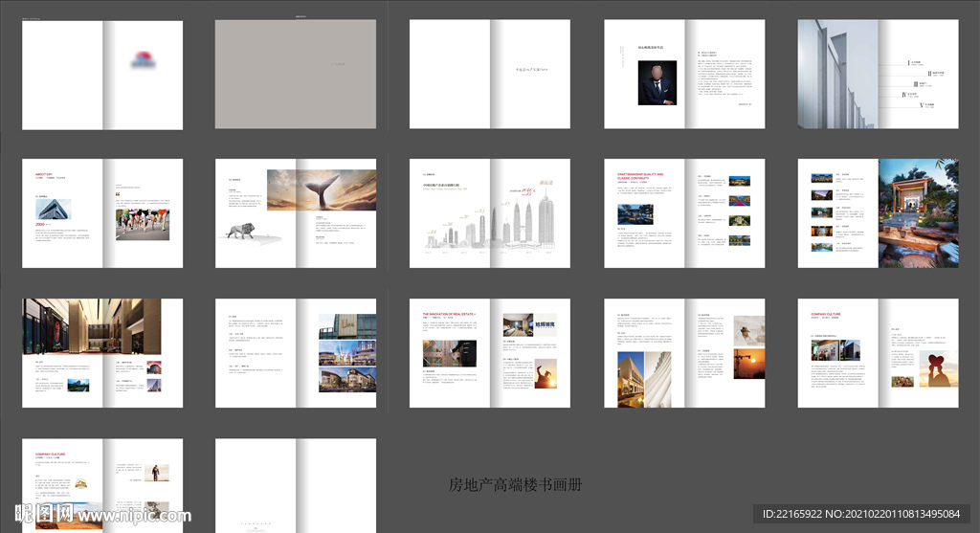Select the ABOUT red heading text
980x533 pixels.
tap(44, 174)
